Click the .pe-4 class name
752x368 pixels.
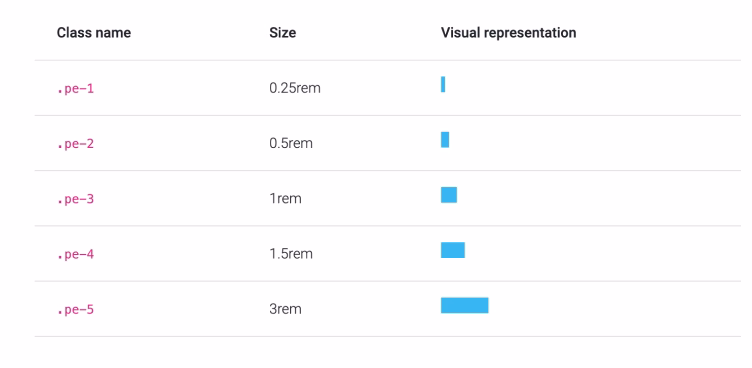[x=75, y=254]
